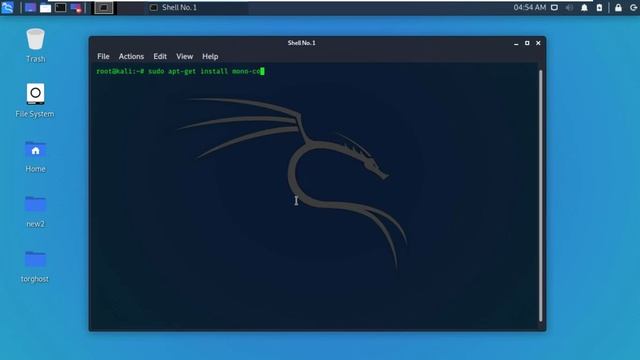
Task: Open the terminal Actions menu
Action: coord(131,56)
